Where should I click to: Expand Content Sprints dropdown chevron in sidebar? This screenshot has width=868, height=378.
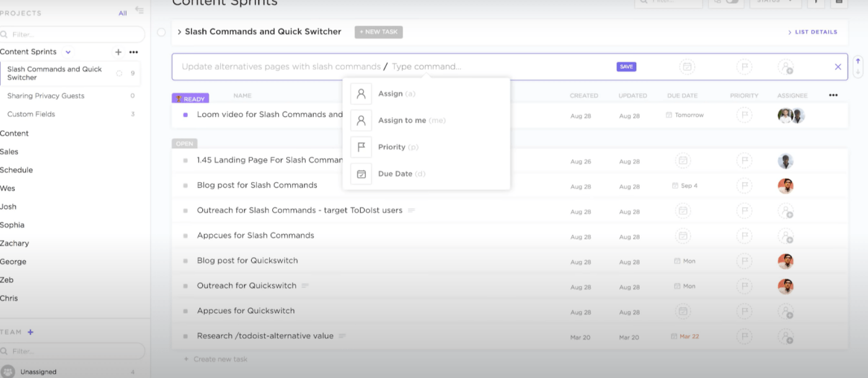68,52
